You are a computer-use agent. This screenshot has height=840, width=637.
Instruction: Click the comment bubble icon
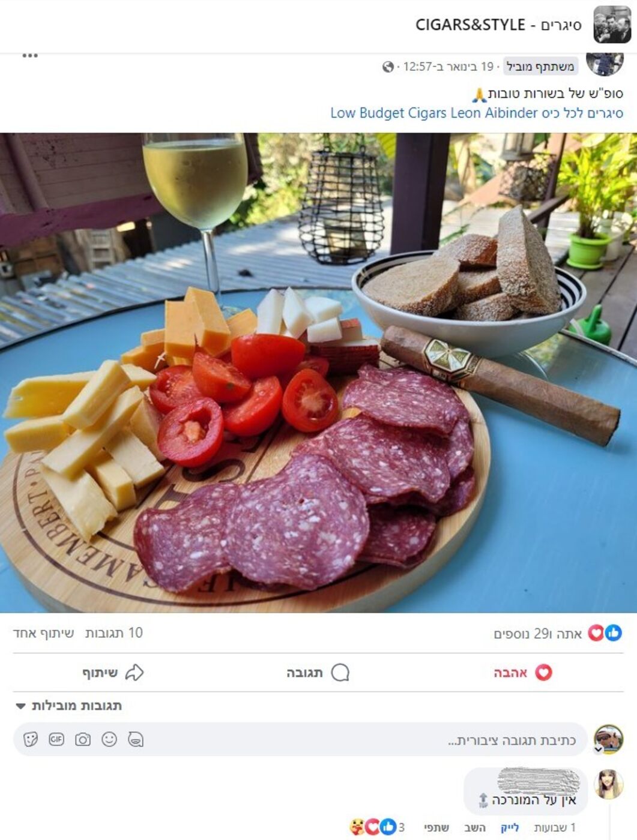340,672
